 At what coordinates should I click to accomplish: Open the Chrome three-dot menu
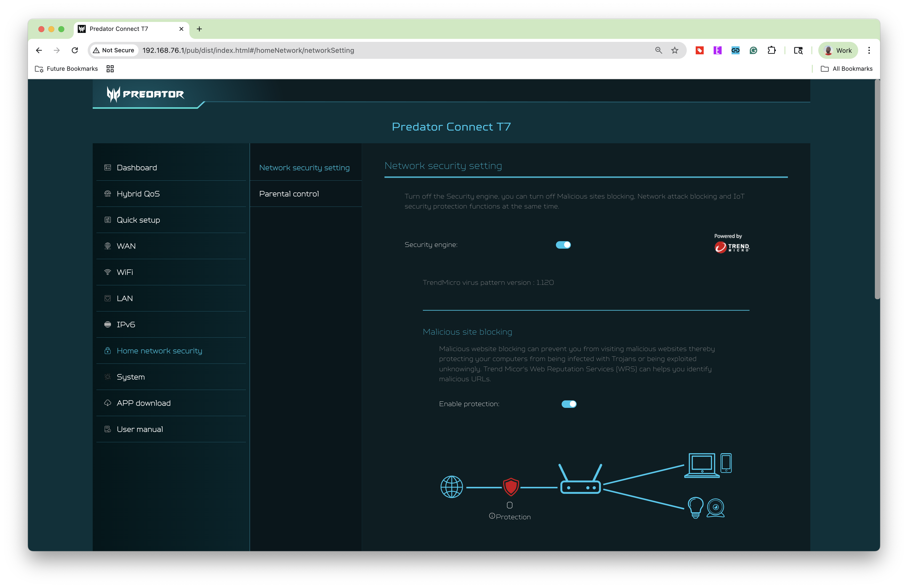[869, 50]
